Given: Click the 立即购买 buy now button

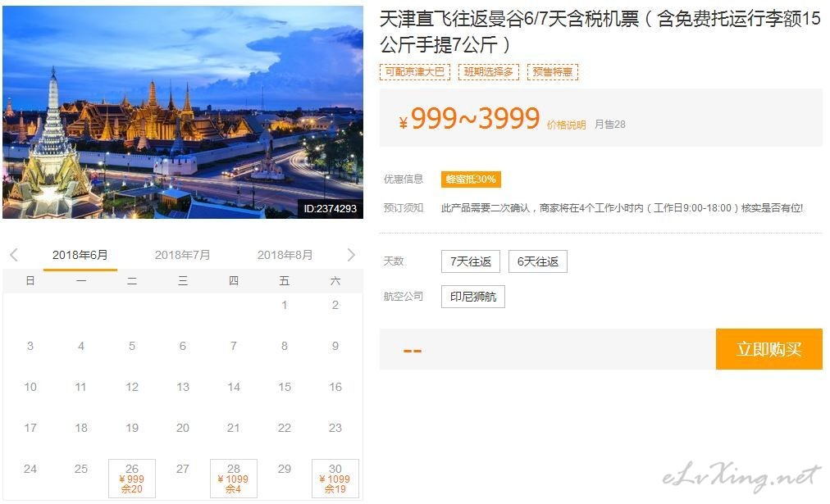Looking at the screenshot, I should (x=769, y=349).
